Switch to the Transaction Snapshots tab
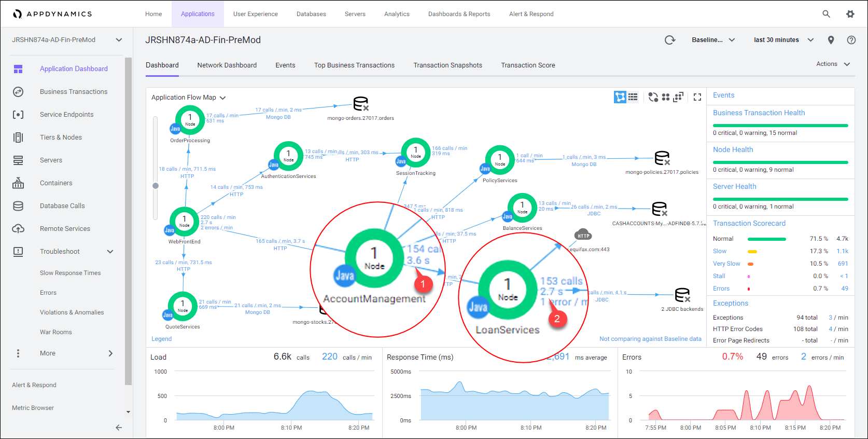This screenshot has height=439, width=868. tap(447, 65)
